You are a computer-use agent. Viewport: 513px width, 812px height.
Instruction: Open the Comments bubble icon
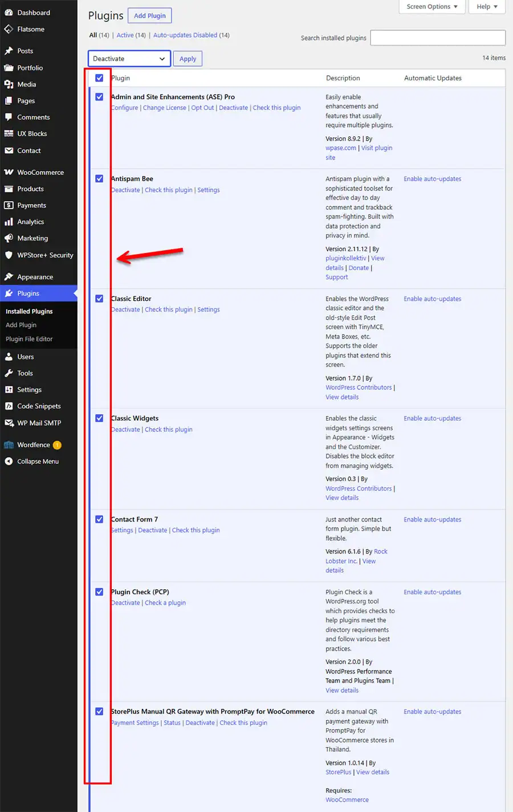click(x=9, y=117)
